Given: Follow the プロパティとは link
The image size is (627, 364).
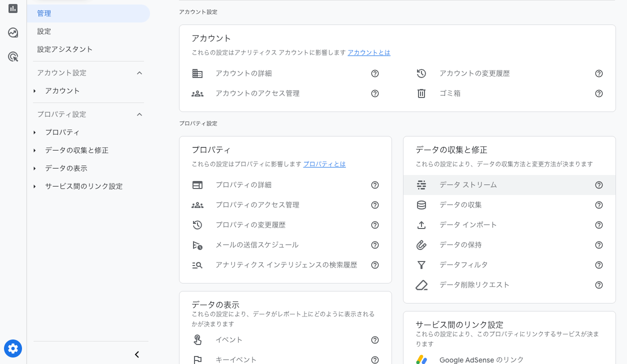Looking at the screenshot, I should pos(324,164).
